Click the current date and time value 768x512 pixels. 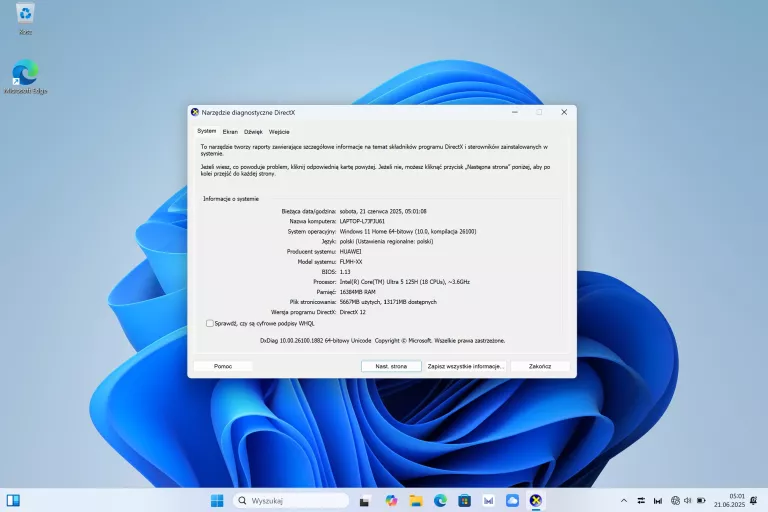(x=383, y=211)
